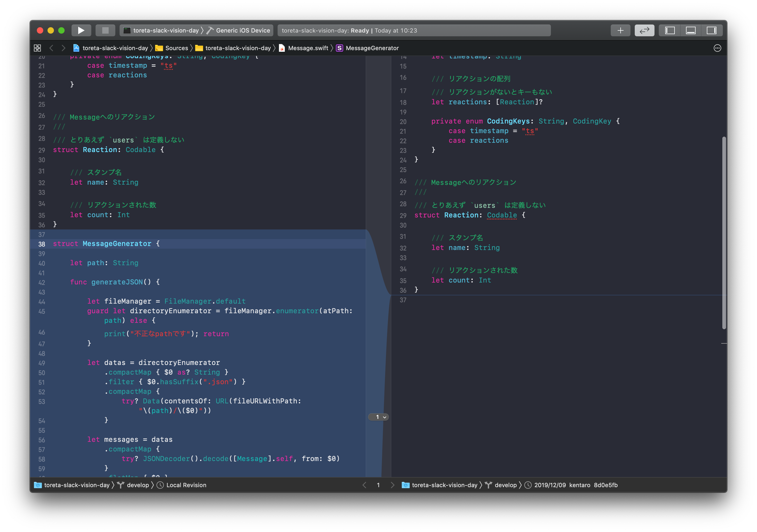Go back using the jump bar back arrow
The height and width of the screenshot is (532, 757).
click(x=52, y=48)
